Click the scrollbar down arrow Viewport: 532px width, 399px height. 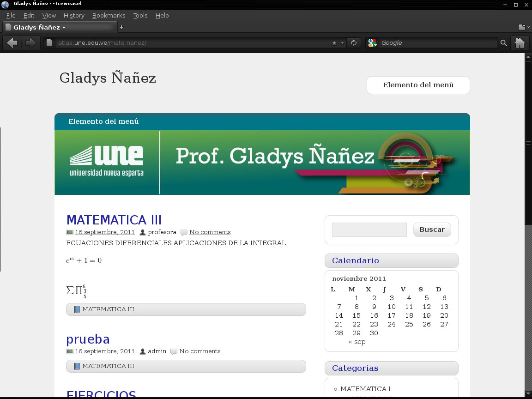[528, 393]
